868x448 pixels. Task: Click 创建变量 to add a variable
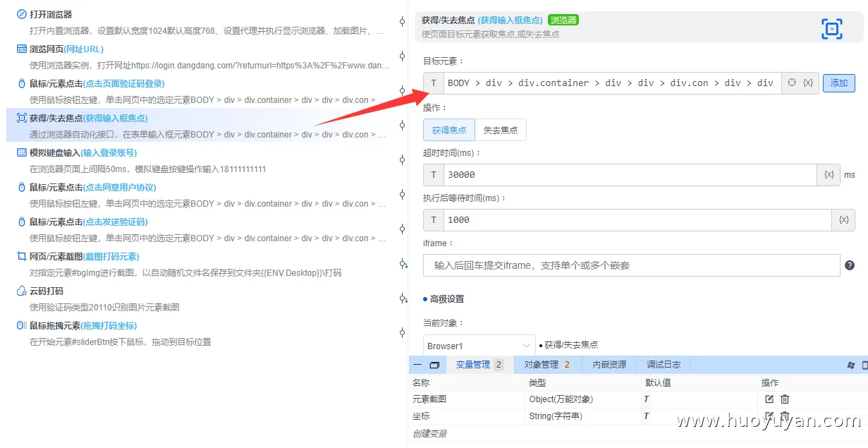coord(429,433)
